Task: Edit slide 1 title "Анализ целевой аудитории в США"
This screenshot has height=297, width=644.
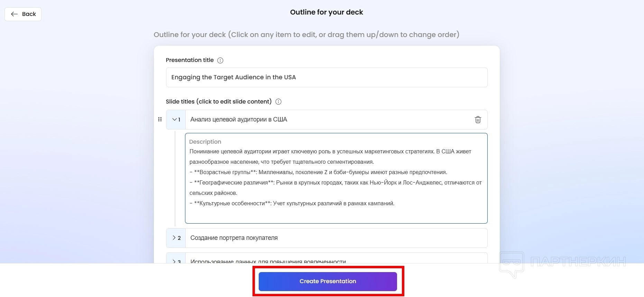Action: click(x=239, y=119)
